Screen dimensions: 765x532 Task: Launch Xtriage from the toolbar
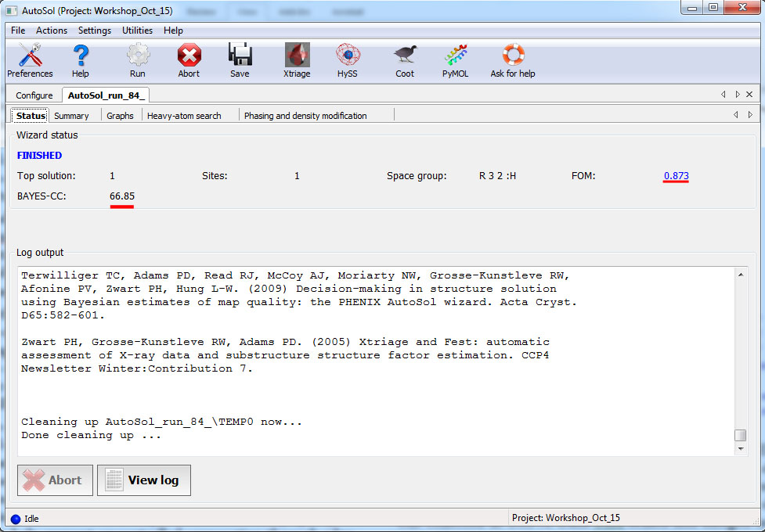(297, 60)
